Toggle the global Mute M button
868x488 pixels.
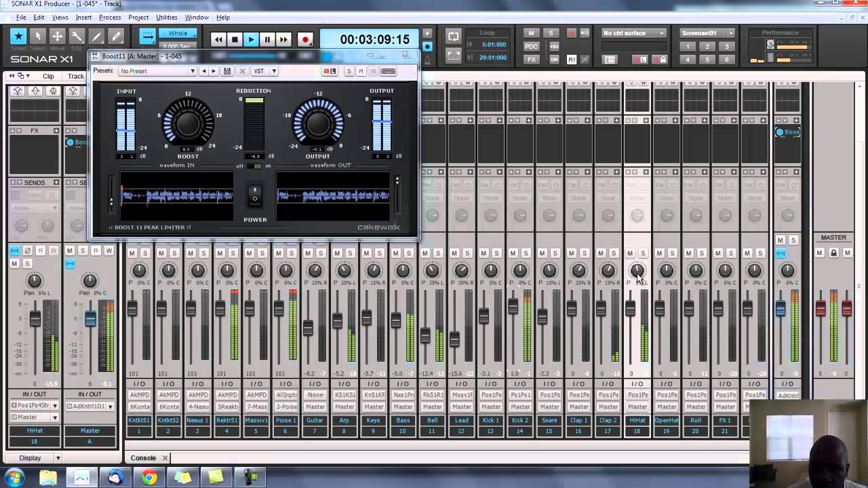(x=531, y=33)
